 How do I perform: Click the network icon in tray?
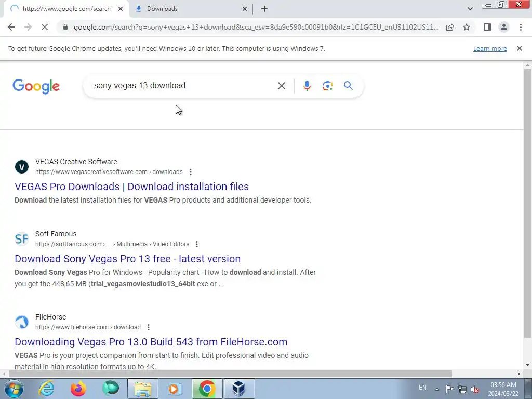coord(462,389)
